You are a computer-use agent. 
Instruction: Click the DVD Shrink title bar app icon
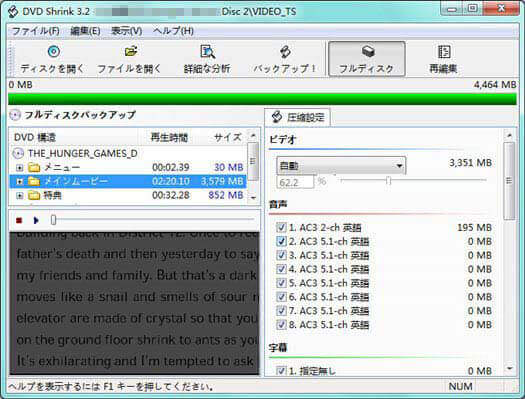[13, 11]
